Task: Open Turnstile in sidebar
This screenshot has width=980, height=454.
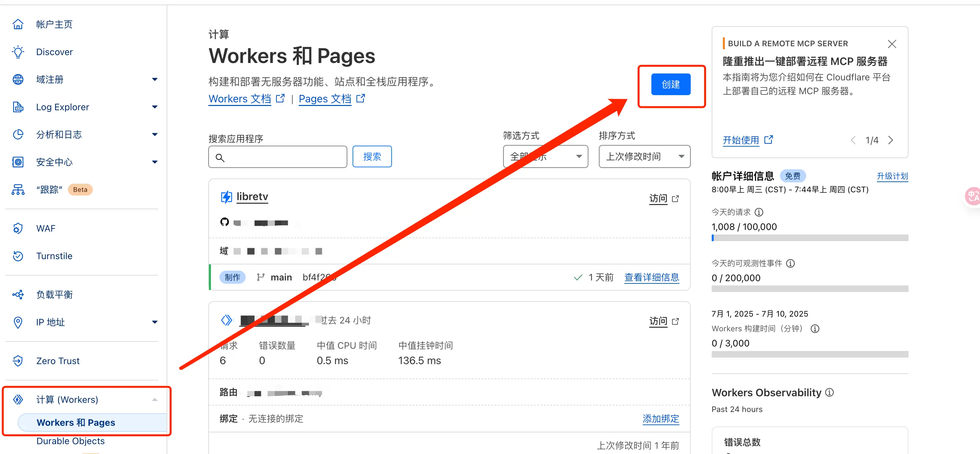Action: click(x=54, y=256)
